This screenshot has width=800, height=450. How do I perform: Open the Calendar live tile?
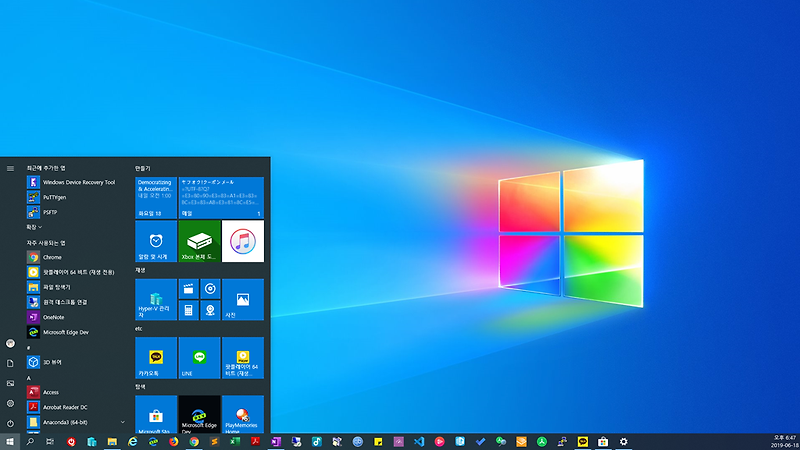156,197
